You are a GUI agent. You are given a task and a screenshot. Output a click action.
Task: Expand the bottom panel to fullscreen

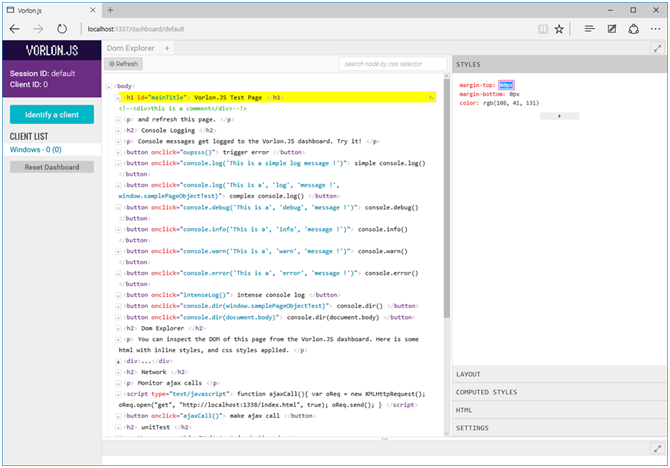pos(657,448)
